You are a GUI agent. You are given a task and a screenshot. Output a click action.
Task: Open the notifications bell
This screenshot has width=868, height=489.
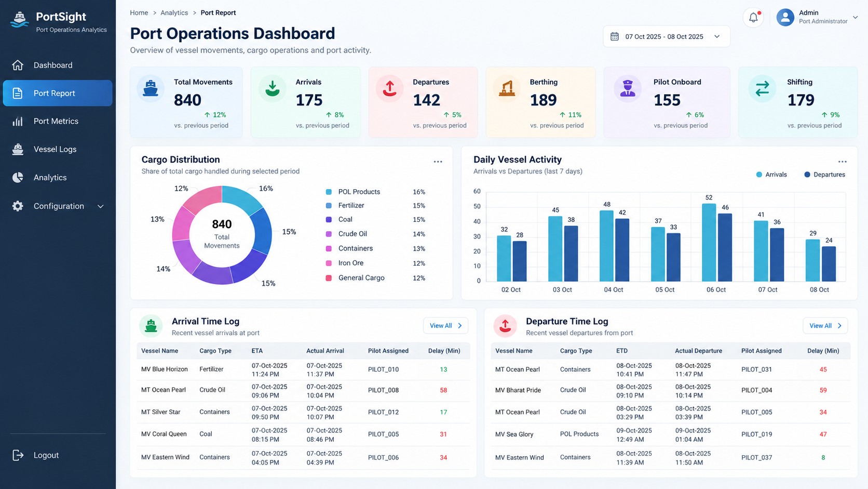tap(753, 18)
